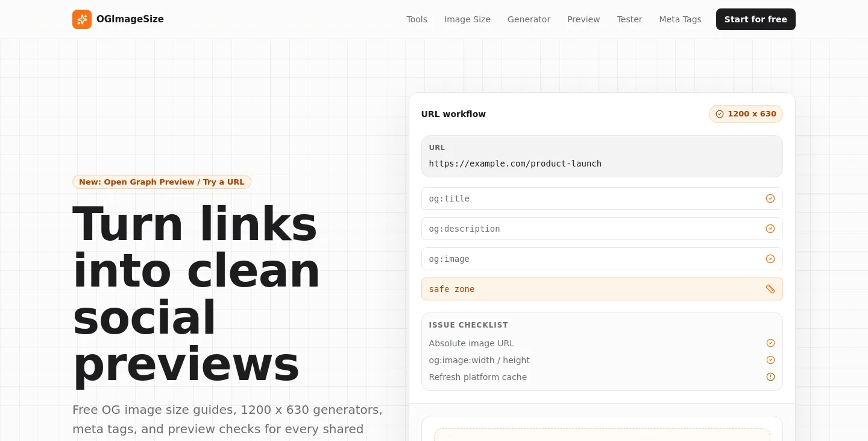Click the check icon in the og:image row
Viewport: 868px width, 441px height.
(770, 259)
